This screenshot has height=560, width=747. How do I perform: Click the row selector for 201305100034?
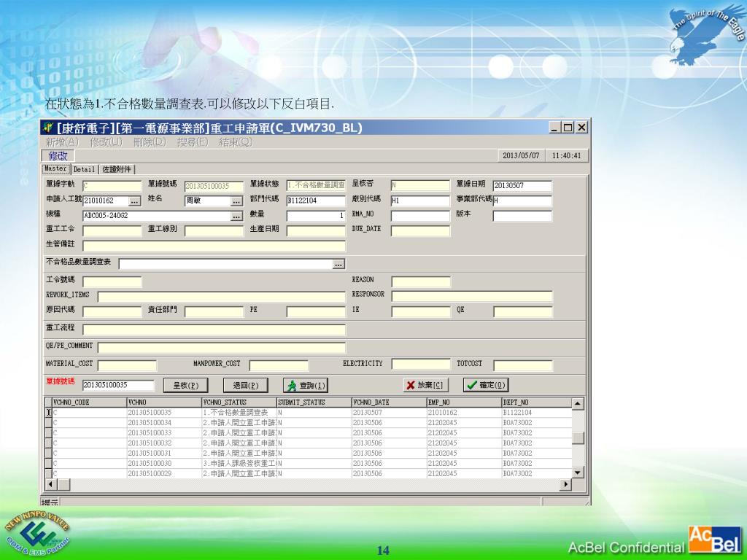48,423
